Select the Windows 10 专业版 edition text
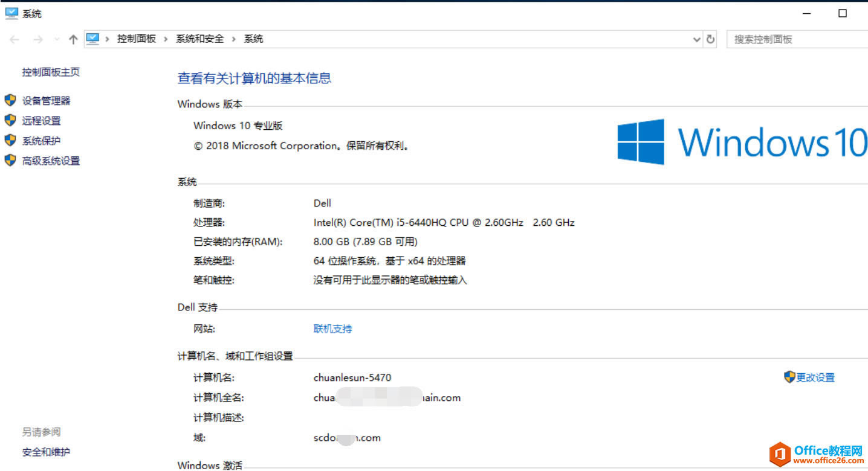The height and width of the screenshot is (471, 868). coord(238,126)
